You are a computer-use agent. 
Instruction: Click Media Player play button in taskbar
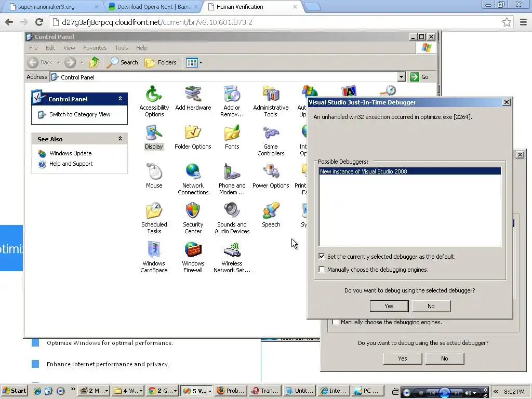(445, 393)
